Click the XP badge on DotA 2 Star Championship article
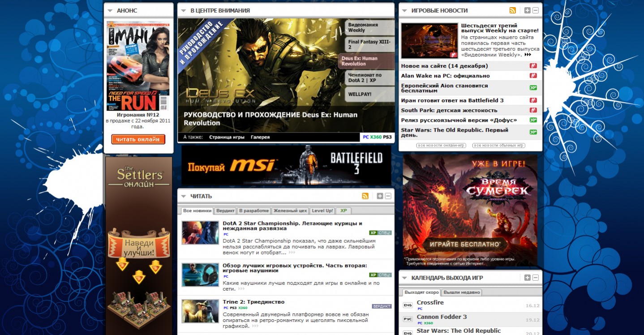The image size is (644, 335). pyautogui.click(x=373, y=233)
